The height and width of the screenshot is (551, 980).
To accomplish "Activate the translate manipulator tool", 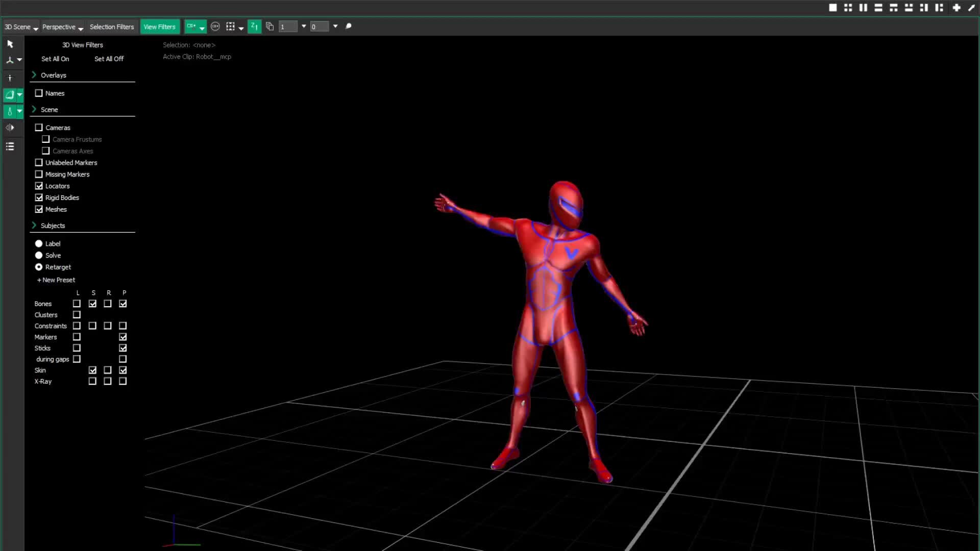I will [10, 60].
